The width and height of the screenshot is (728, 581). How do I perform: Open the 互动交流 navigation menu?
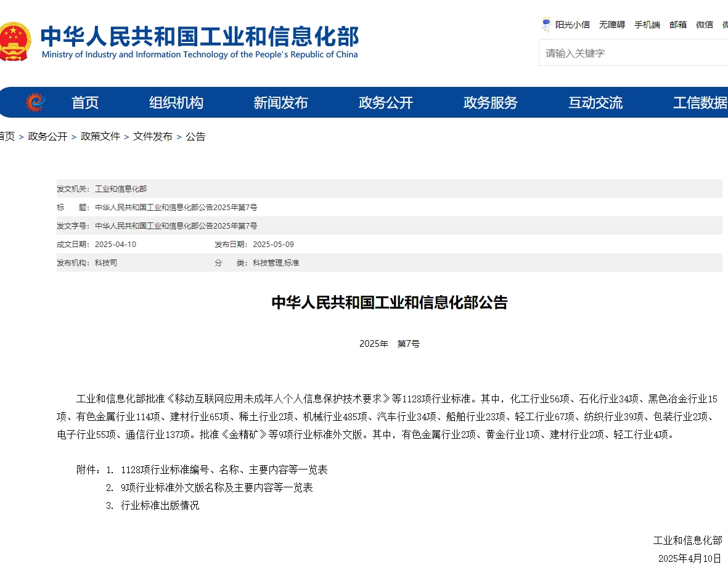pos(595,102)
